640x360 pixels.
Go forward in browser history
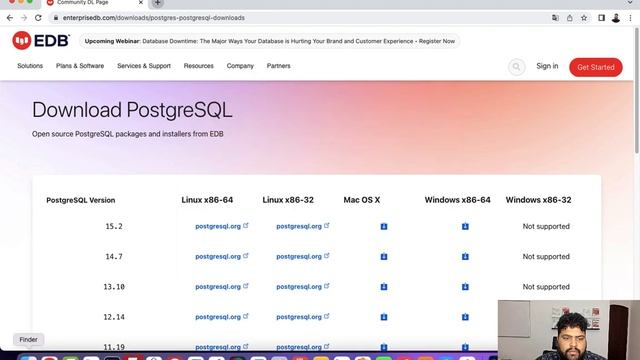(x=24, y=18)
